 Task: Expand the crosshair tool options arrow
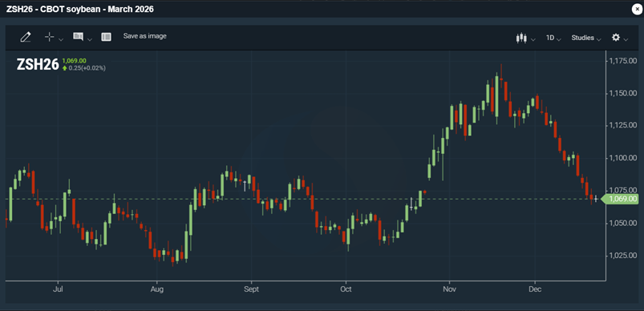[61, 39]
